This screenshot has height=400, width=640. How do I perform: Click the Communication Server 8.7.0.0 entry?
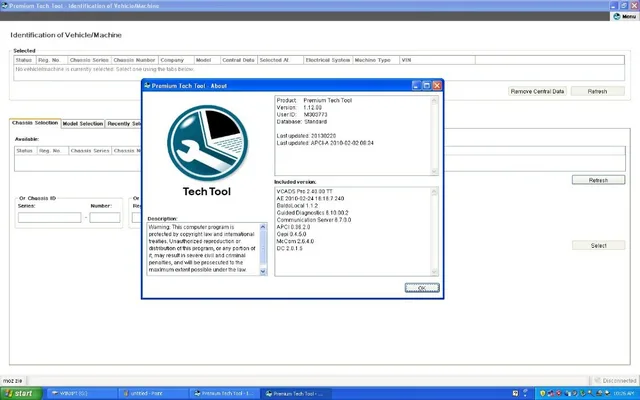click(x=313, y=220)
